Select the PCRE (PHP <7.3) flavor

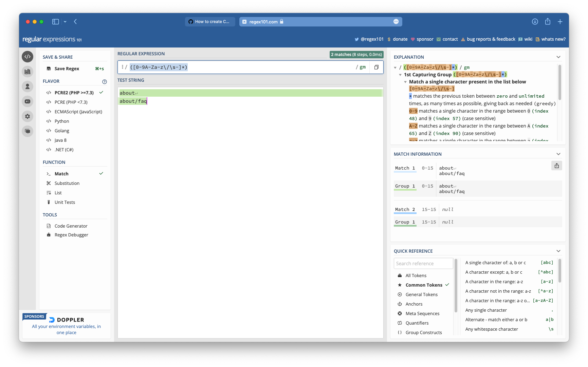pyautogui.click(x=71, y=102)
